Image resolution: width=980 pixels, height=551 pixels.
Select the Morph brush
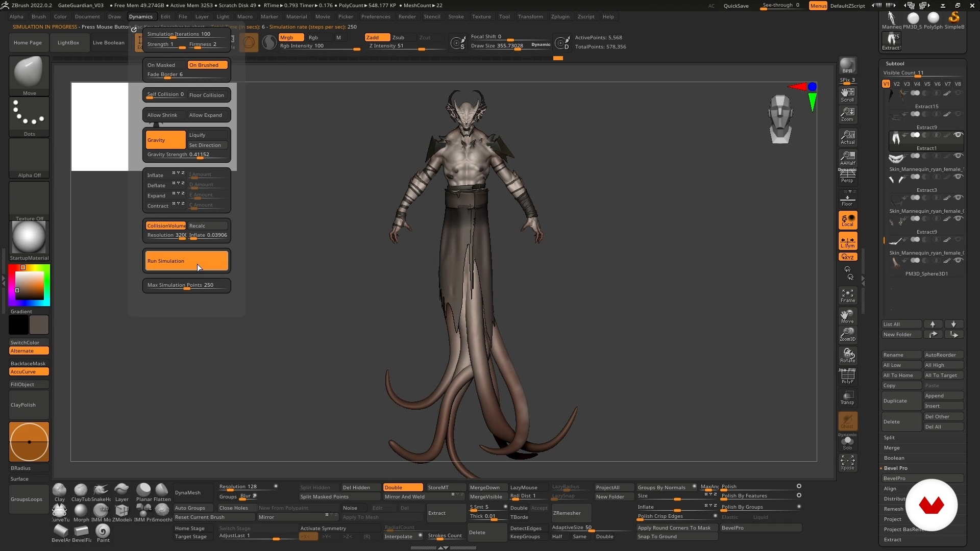[x=81, y=512]
